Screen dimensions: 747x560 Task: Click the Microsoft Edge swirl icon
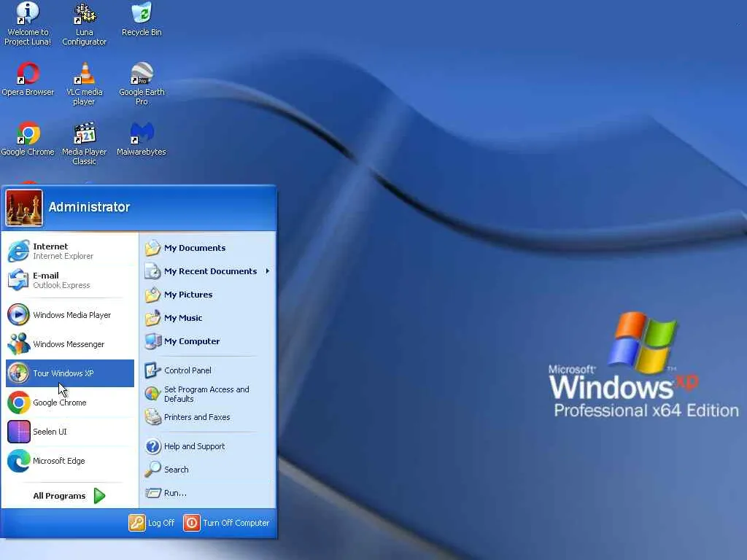[18, 461]
